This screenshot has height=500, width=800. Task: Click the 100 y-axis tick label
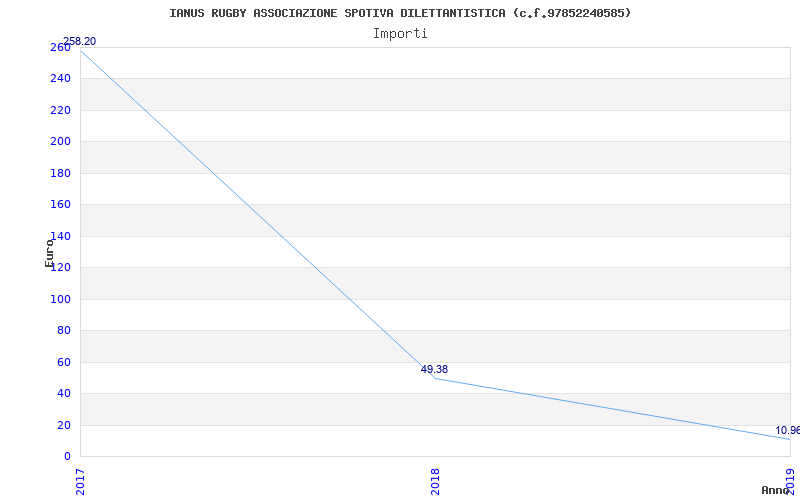click(x=60, y=299)
